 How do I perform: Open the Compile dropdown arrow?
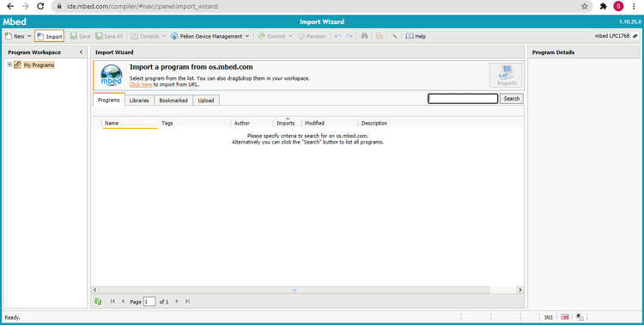pyautogui.click(x=163, y=36)
